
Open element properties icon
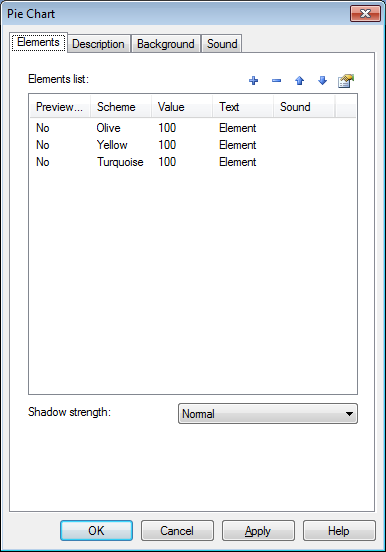point(345,81)
